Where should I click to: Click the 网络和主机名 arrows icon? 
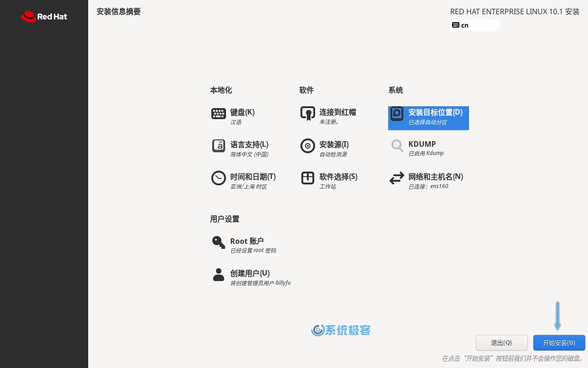point(397,178)
